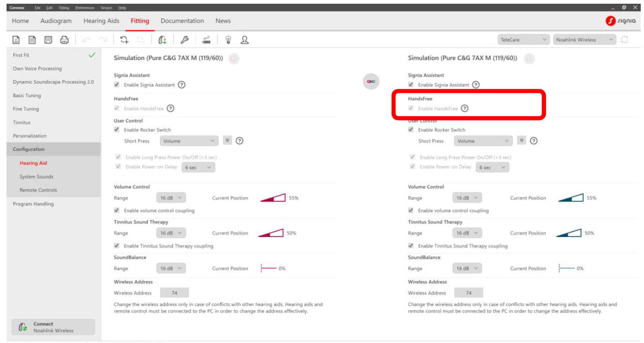Expand the TeleCare dropdown
The image size is (644, 343).
tap(524, 40)
